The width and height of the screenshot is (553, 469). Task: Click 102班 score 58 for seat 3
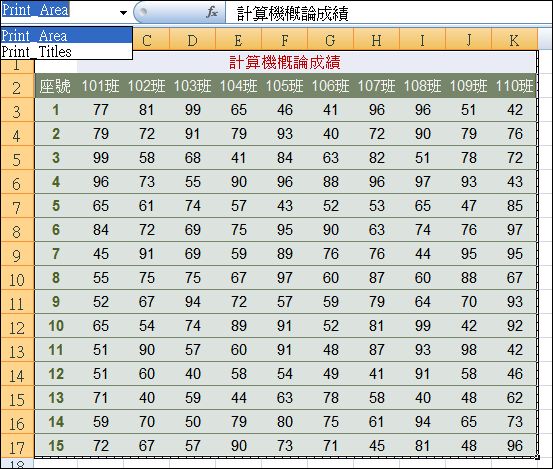point(146,158)
